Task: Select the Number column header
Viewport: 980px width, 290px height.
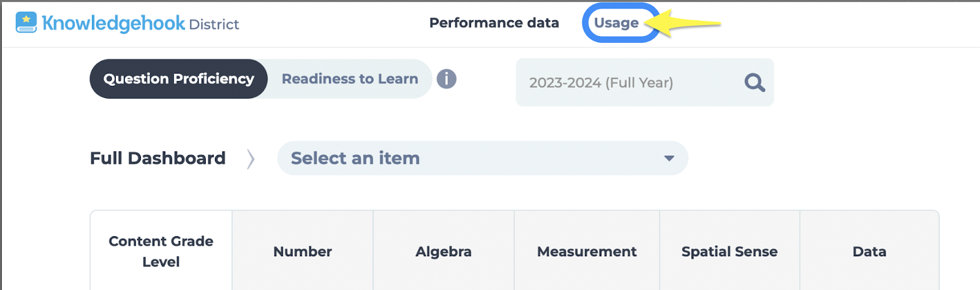Action: [303, 251]
